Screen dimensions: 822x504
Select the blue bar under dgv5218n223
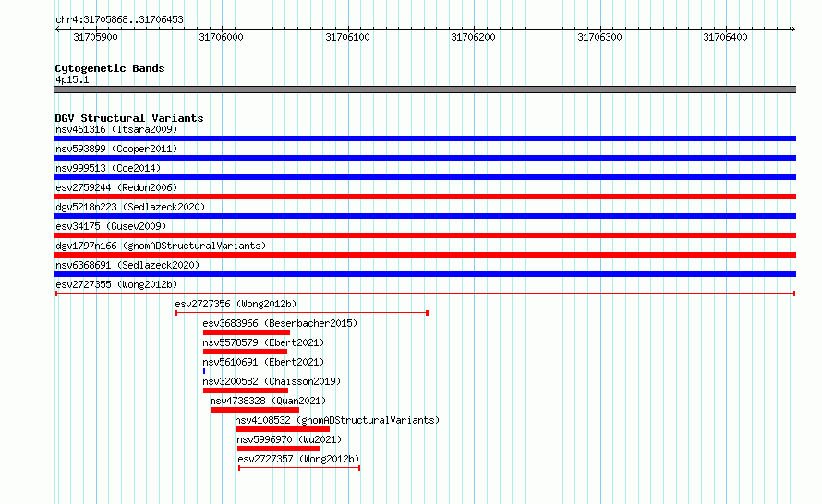(425, 216)
